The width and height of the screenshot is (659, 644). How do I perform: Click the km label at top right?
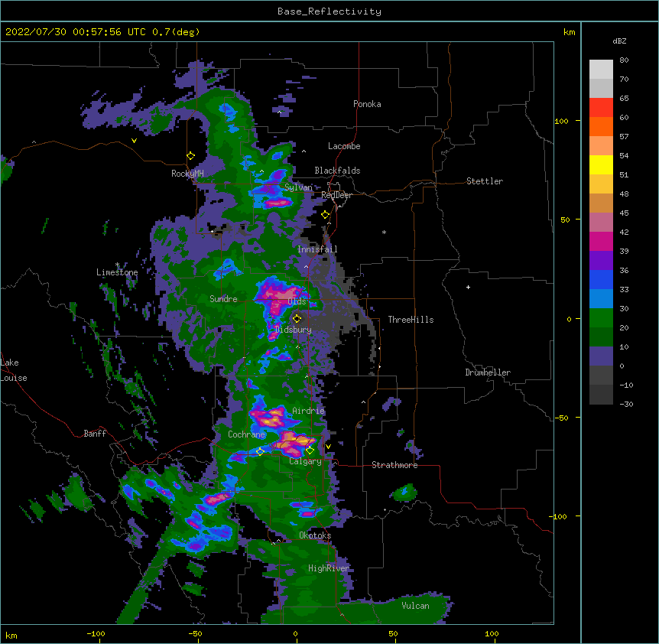tap(569, 32)
